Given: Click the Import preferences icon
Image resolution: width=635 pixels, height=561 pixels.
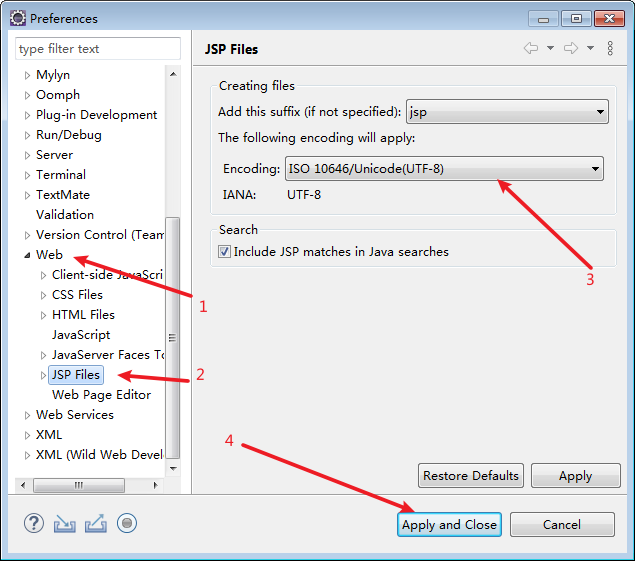Looking at the screenshot, I should point(65,523).
